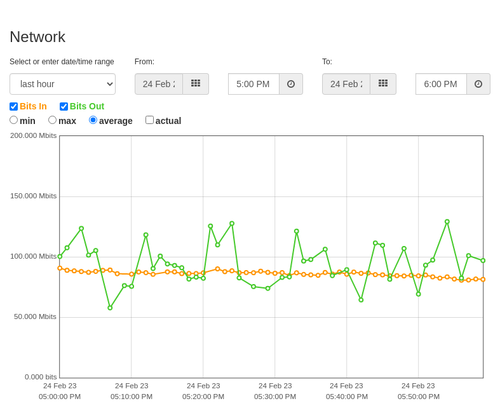The width and height of the screenshot is (500, 403).
Task: Click the From date field showing 24 Feb
Action: pos(159,84)
